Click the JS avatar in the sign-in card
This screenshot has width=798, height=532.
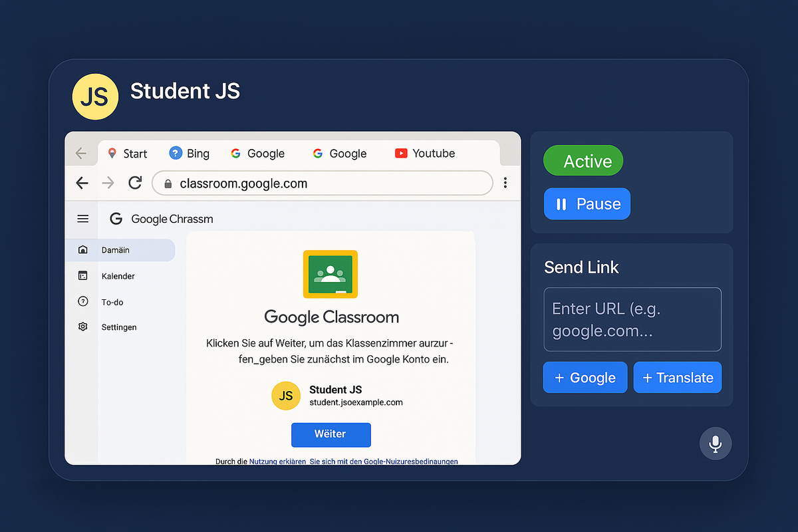[x=286, y=396]
